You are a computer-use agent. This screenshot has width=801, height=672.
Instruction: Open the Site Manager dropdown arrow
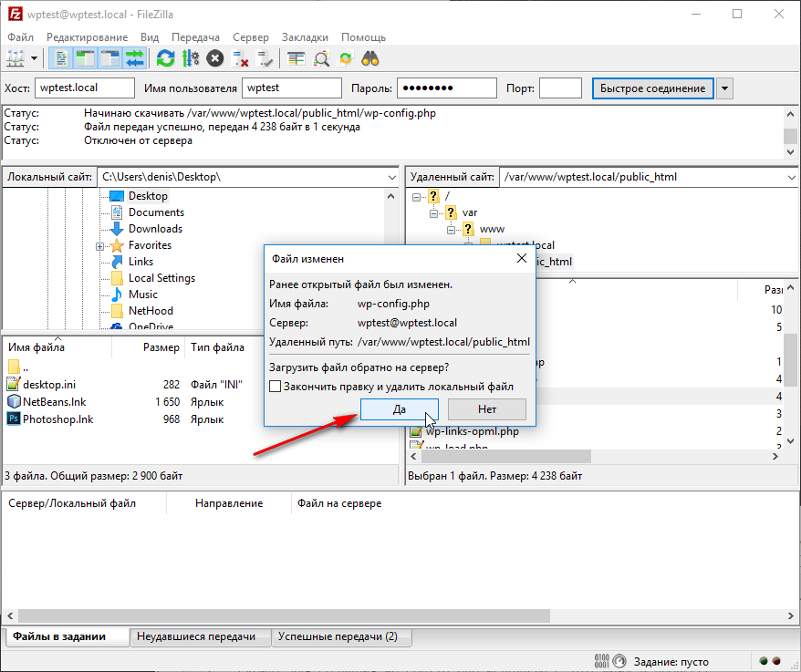click(35, 58)
